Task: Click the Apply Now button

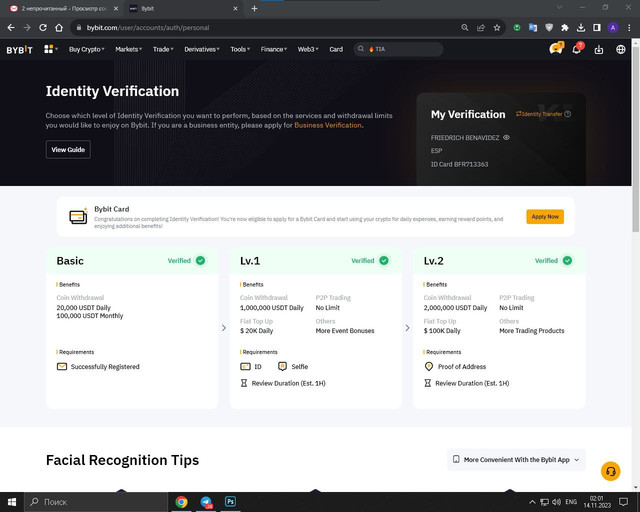Action: click(545, 217)
